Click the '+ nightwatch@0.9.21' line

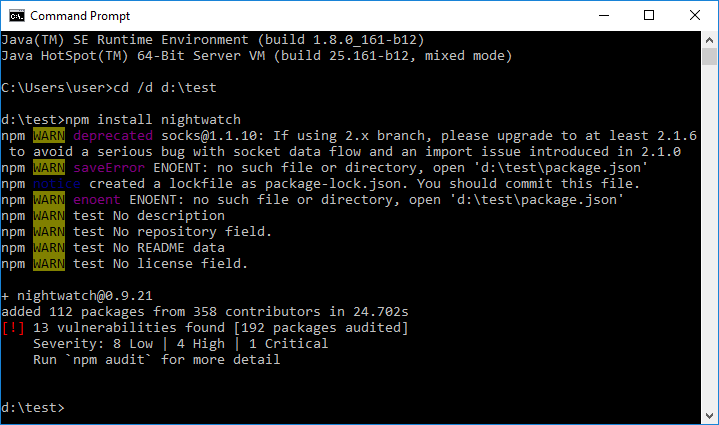[x=77, y=296]
